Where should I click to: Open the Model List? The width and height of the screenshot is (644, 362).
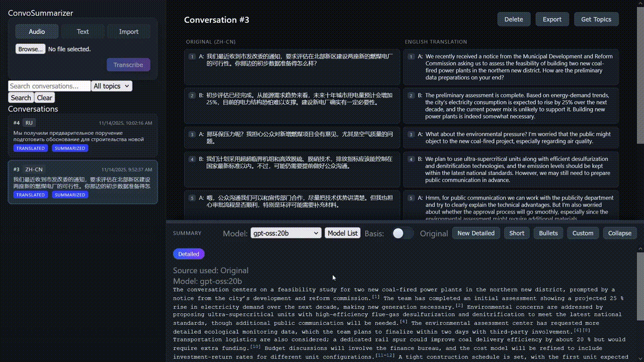[343, 233]
